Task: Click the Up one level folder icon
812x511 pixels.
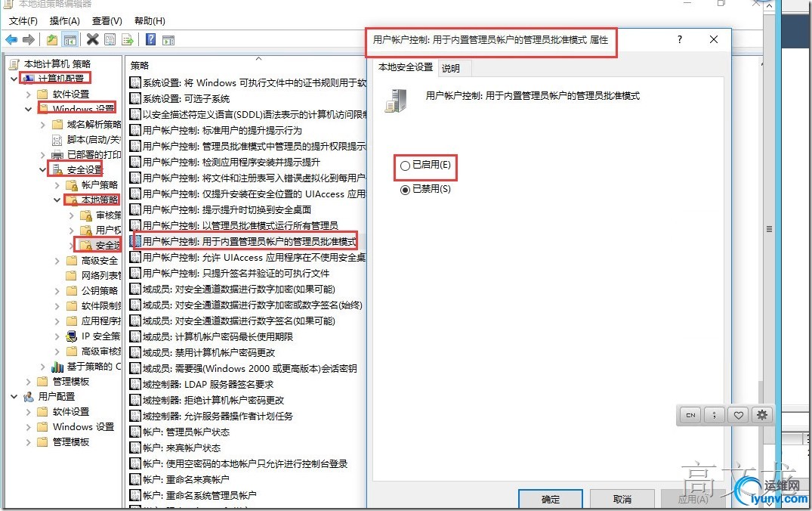Action: [52, 39]
